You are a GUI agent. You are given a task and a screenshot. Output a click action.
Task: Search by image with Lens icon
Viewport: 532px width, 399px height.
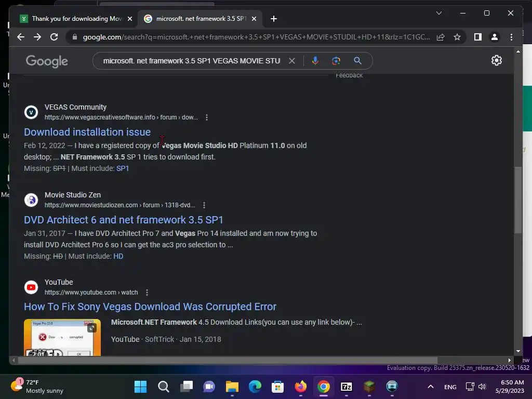click(x=336, y=61)
